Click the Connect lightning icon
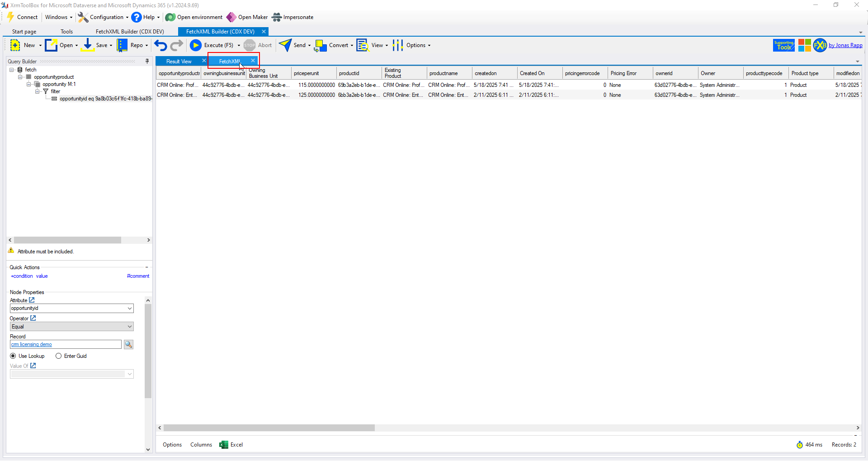This screenshot has width=868, height=461. [10, 17]
